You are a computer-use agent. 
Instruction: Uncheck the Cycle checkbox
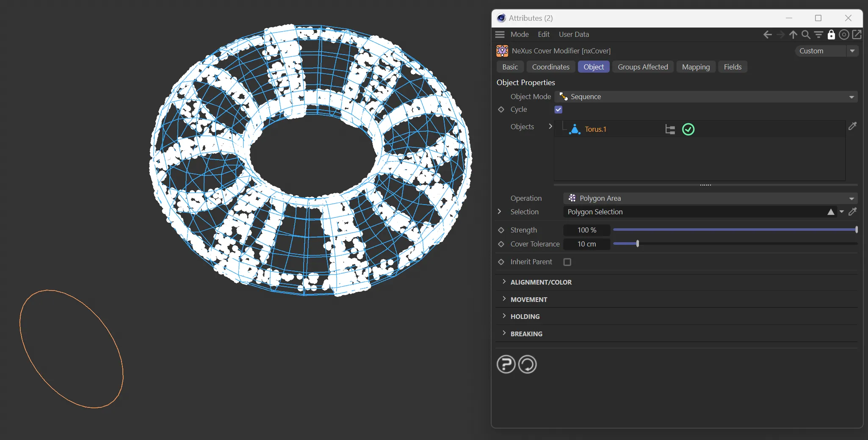558,110
